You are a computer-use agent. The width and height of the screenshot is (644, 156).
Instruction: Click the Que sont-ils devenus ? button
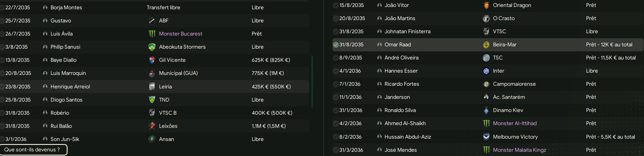click(x=34, y=150)
